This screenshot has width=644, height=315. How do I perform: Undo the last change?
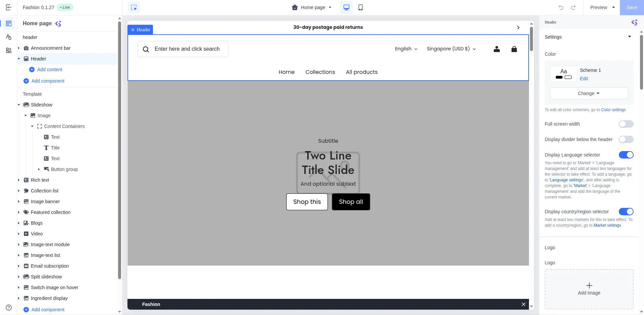coord(561,7)
